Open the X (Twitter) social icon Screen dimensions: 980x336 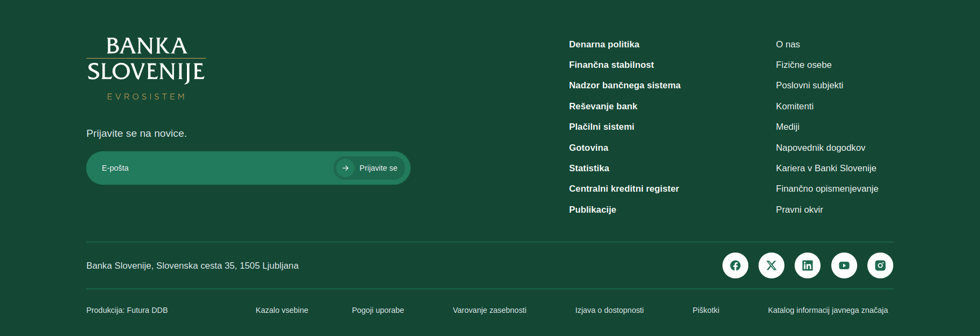pos(771,265)
